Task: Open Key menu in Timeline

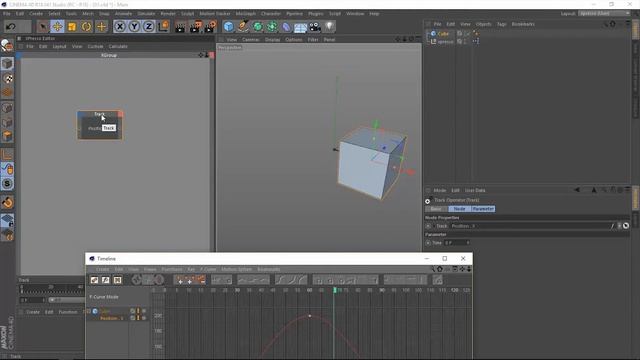Action: [191, 269]
